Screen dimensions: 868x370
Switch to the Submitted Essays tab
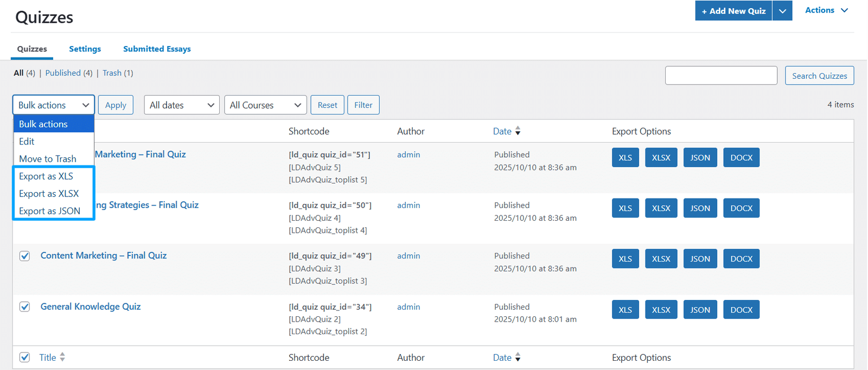coord(157,49)
